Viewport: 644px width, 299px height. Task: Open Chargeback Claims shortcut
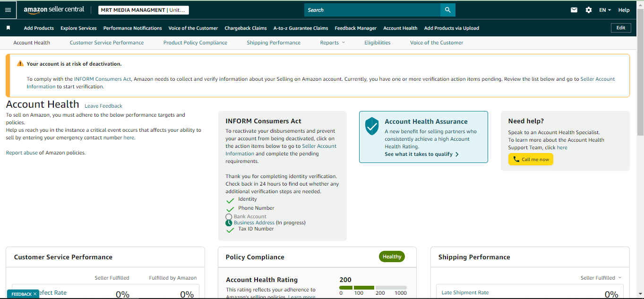246,28
